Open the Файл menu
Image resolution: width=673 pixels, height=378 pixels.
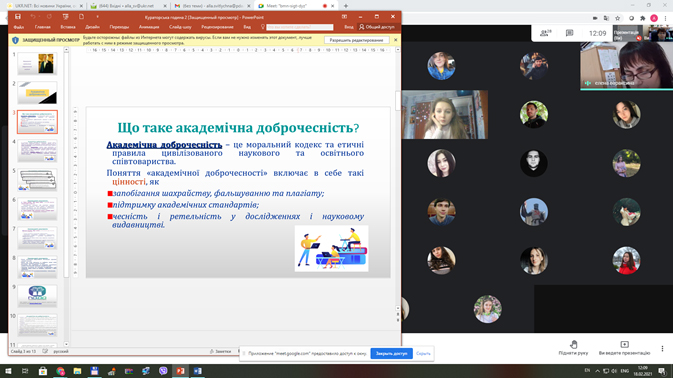[19, 27]
